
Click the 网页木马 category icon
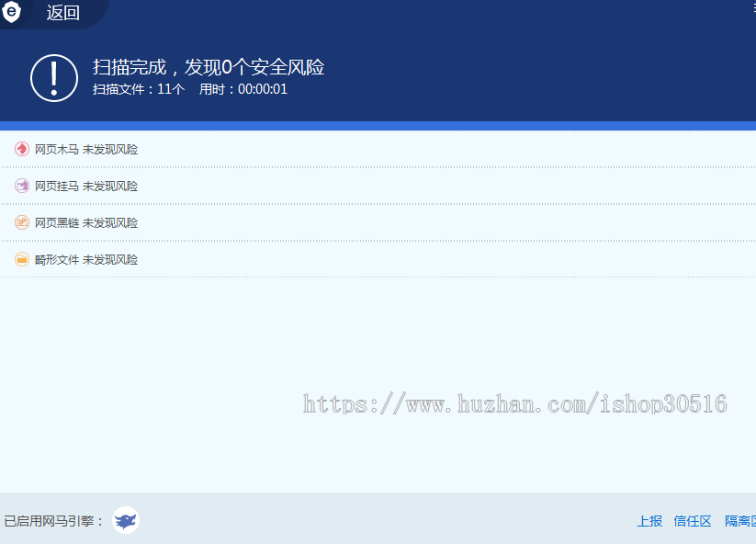pyautogui.click(x=22, y=148)
